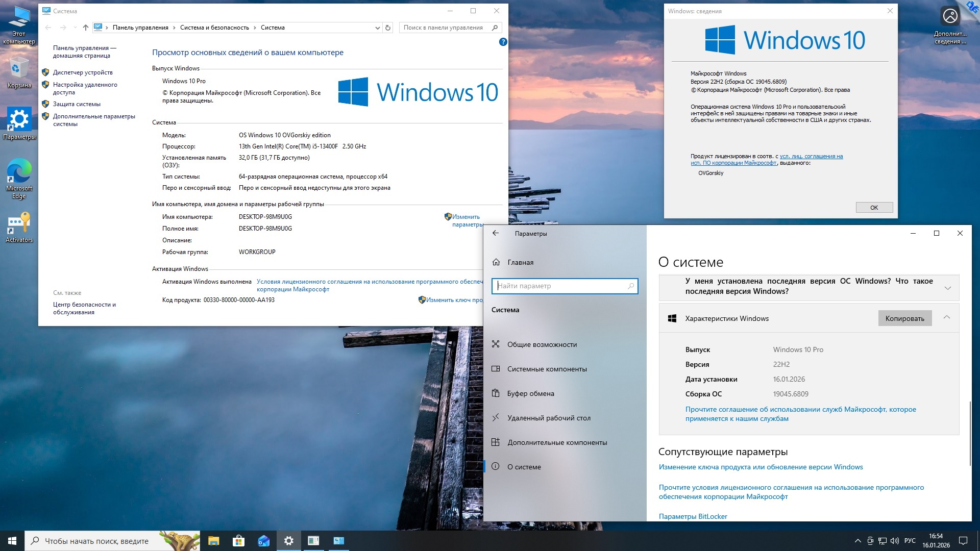Click the back arrow in the Settings window
980x551 pixels.
click(x=496, y=233)
